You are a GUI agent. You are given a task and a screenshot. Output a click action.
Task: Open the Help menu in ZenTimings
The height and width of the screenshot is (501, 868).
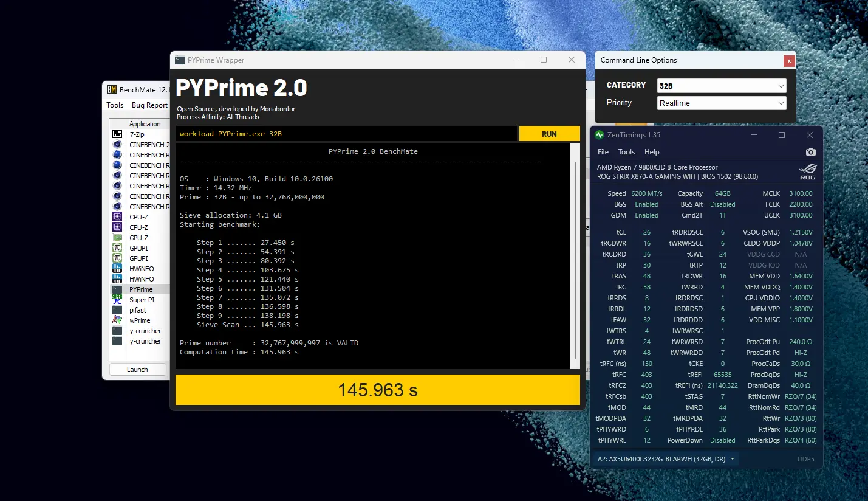coord(652,152)
